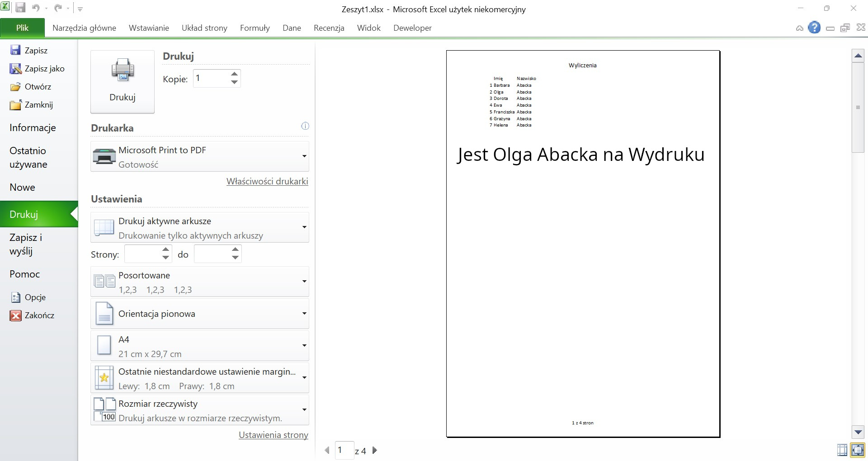Toggle Zoom to Page icon at bottom right

(x=858, y=450)
